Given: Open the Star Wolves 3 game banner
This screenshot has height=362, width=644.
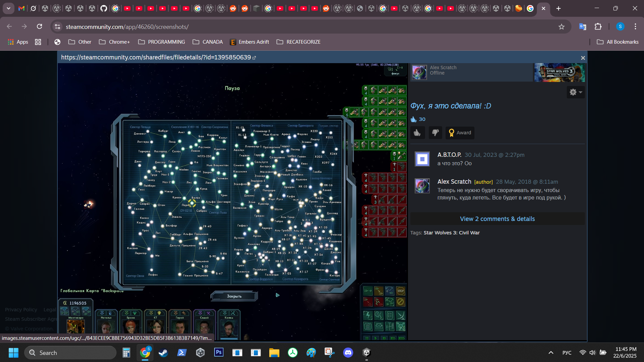Looking at the screenshot, I should click(x=559, y=72).
